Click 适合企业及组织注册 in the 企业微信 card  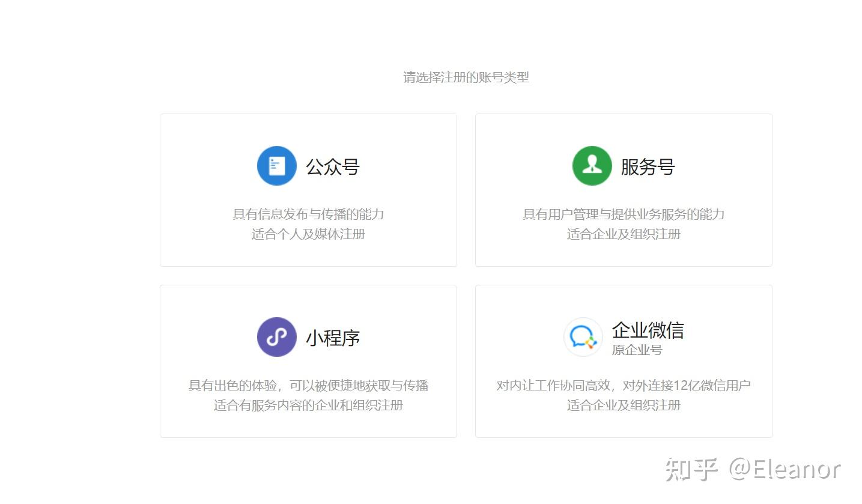(x=624, y=405)
